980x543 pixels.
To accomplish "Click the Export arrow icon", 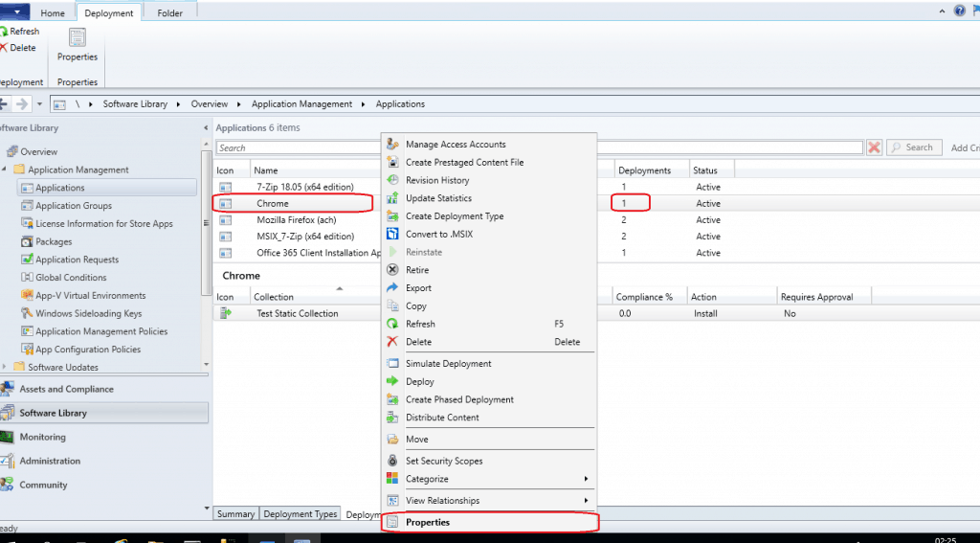I will click(x=392, y=287).
